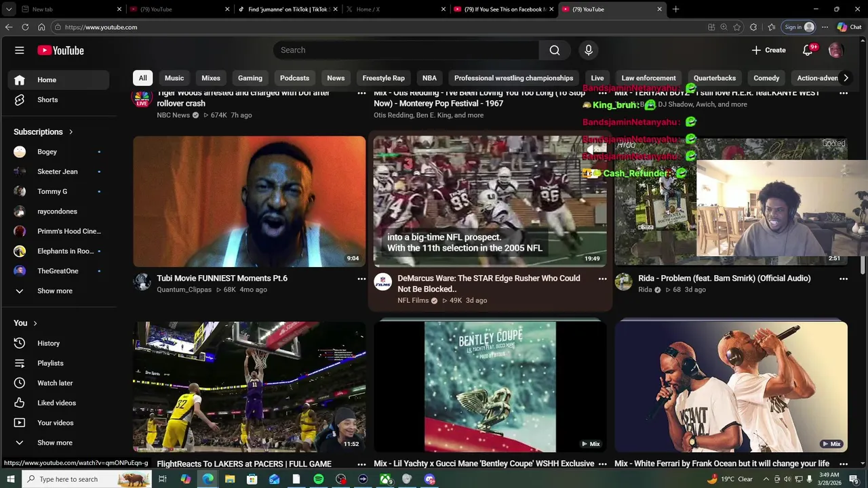Image resolution: width=868 pixels, height=488 pixels.
Task: Select Professional wrestling championships chip
Action: (513, 78)
